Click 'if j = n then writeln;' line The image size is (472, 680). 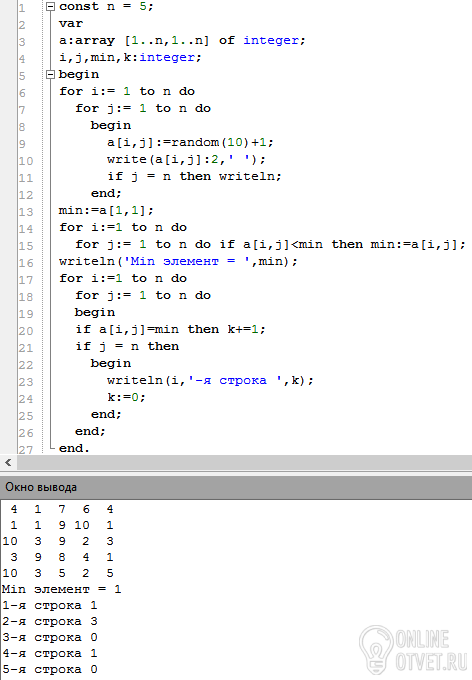[x=194, y=176]
